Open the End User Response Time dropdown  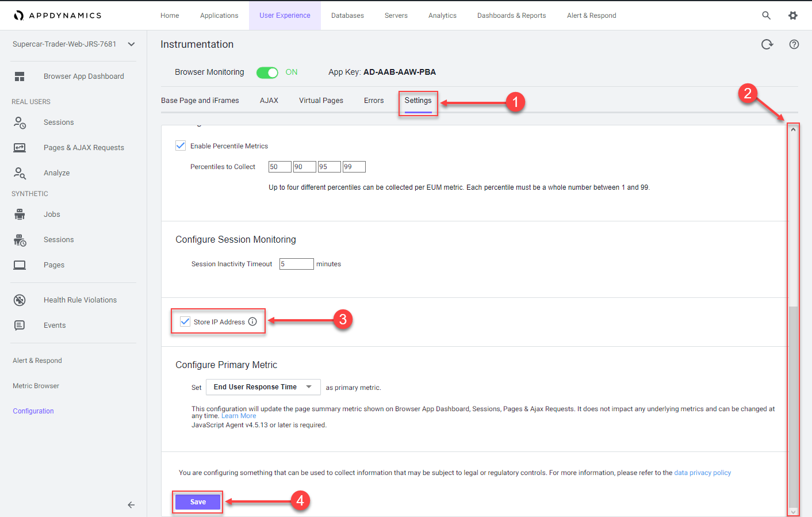263,387
